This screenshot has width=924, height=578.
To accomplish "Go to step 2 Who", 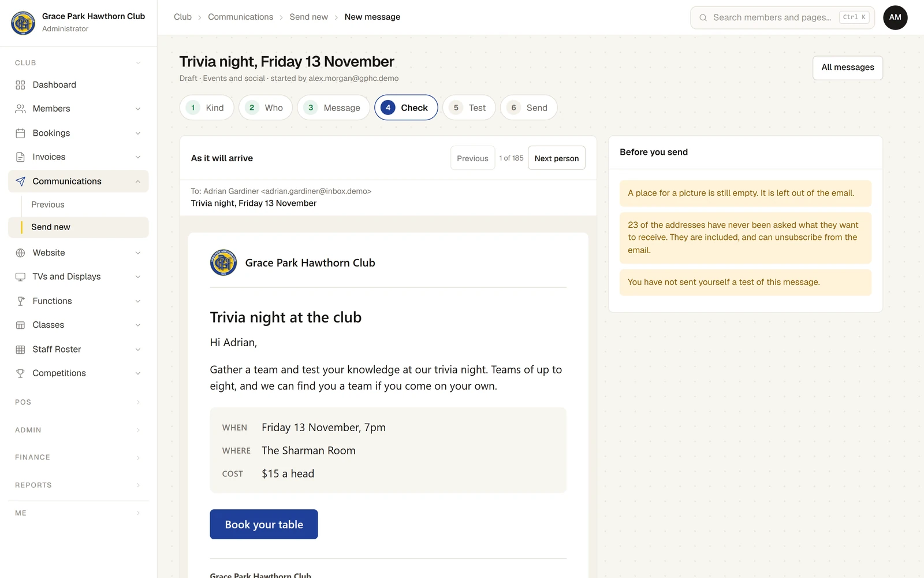I will [x=266, y=108].
